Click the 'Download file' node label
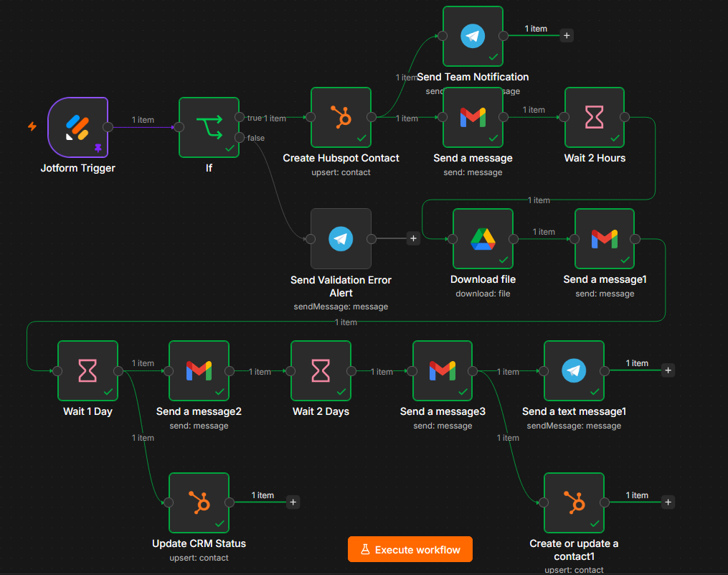 pos(483,279)
